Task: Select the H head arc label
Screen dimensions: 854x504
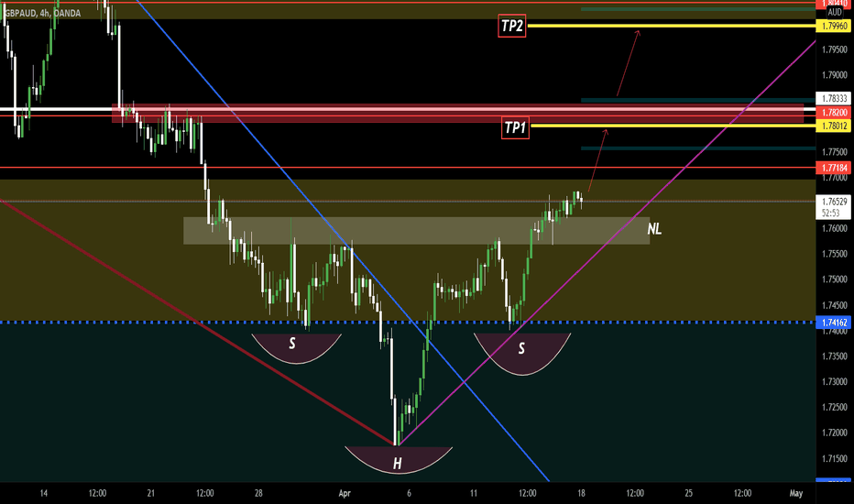Action: (x=398, y=463)
